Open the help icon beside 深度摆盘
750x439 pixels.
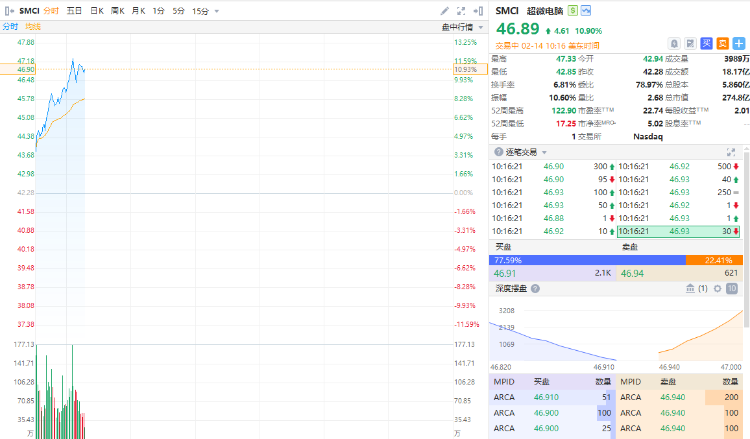click(535, 288)
